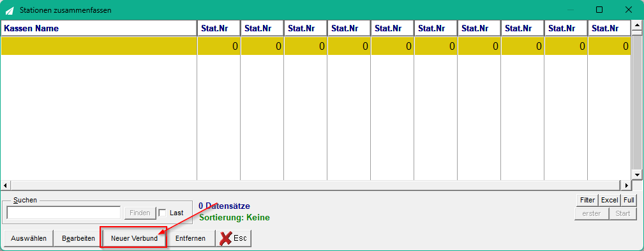Viewport: 644px width, 251px height.
Task: Click the horizontal scrollbar left arrow
Action: click(x=5, y=185)
